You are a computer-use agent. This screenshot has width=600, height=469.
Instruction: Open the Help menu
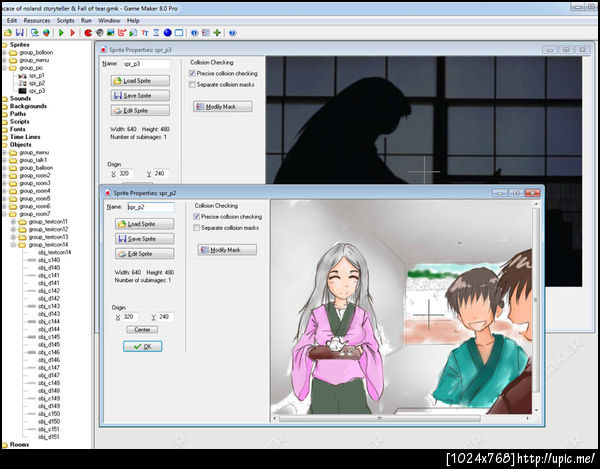pos(133,21)
